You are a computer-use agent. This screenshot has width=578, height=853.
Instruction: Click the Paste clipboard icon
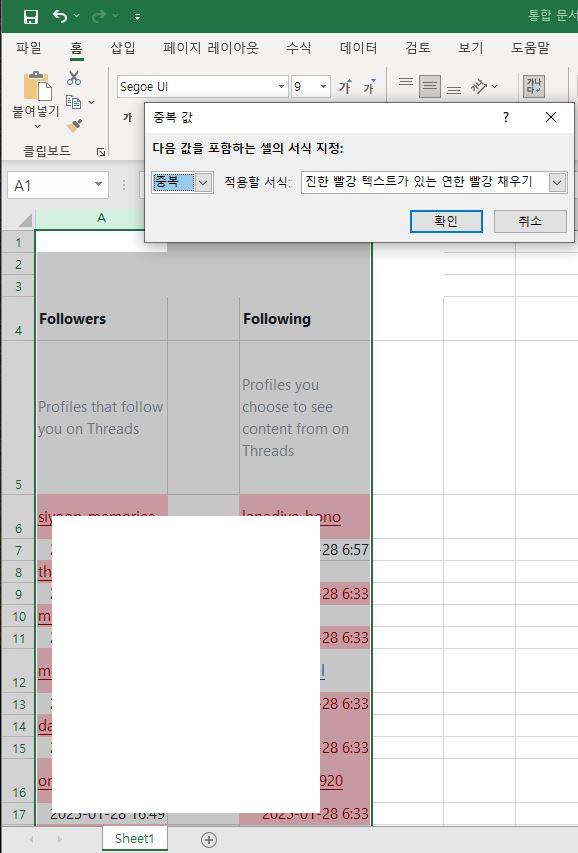point(36,86)
